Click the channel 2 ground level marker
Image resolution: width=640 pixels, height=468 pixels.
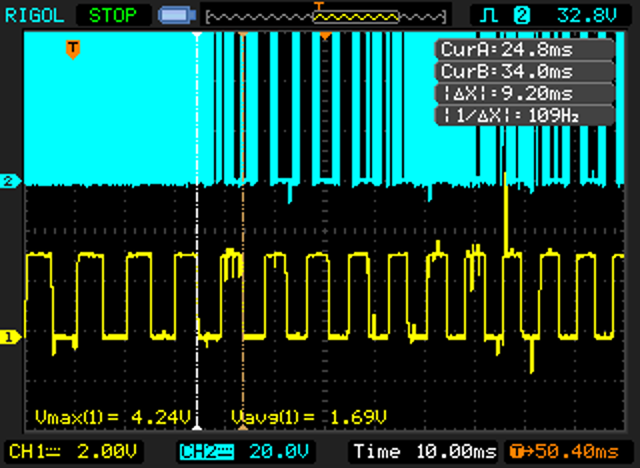point(10,181)
